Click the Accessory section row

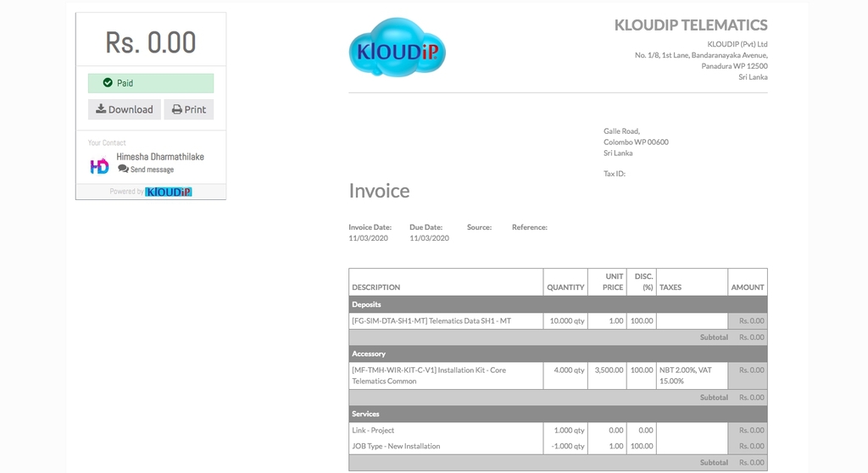pos(558,354)
